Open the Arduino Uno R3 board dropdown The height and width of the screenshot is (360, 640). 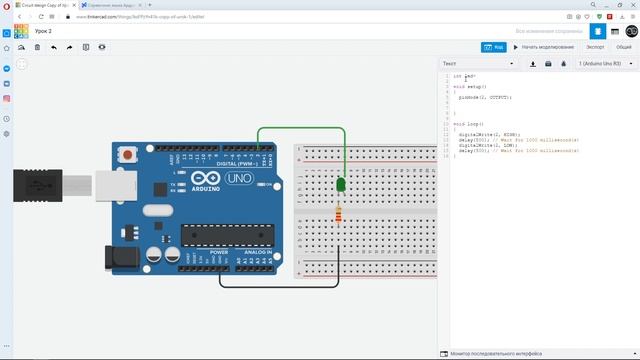(x=606, y=64)
